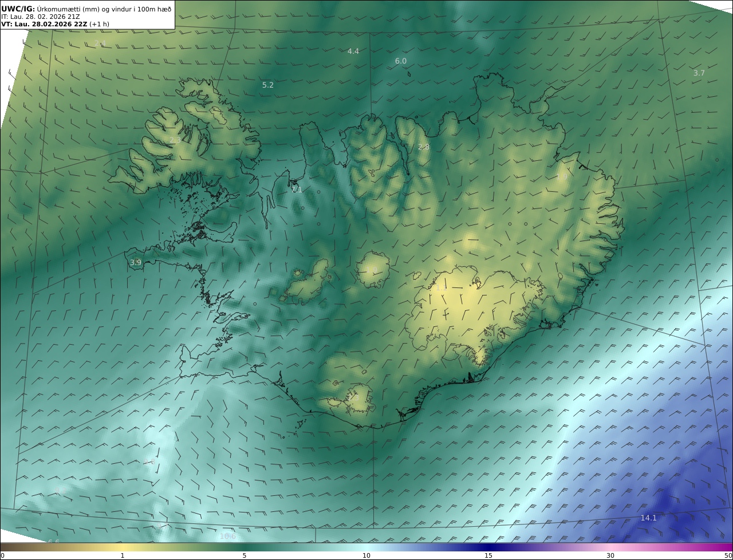Click the 14.1 value label
This screenshot has width=733, height=560.
coord(648,518)
